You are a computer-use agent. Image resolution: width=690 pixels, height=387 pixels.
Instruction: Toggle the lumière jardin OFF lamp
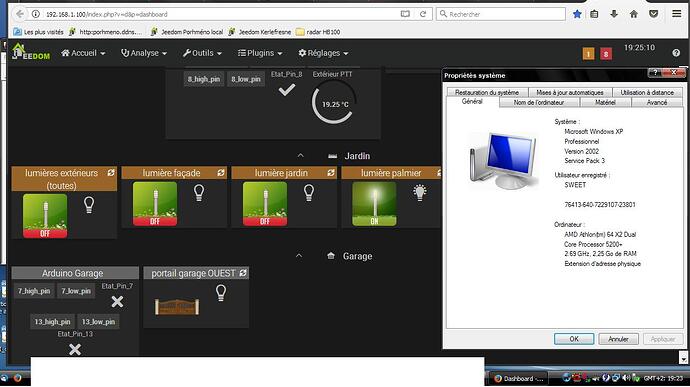pos(265,204)
